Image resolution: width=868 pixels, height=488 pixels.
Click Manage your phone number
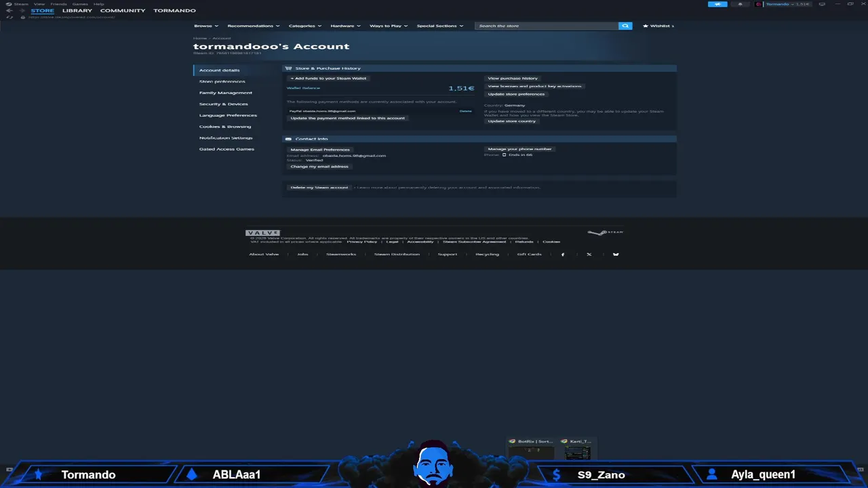[x=520, y=149]
